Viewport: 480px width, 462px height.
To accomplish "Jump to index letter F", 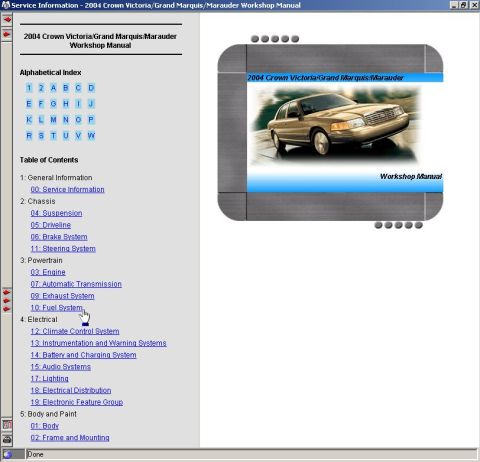I will [x=41, y=104].
